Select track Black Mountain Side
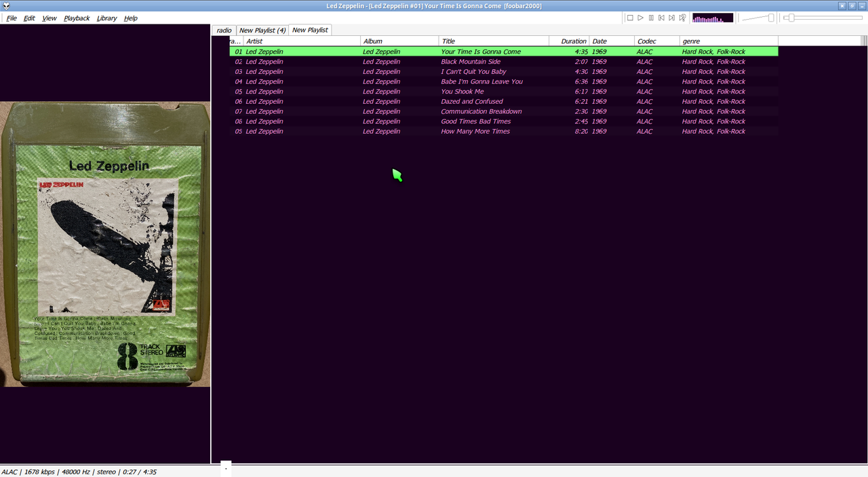The image size is (868, 477). [504, 62]
